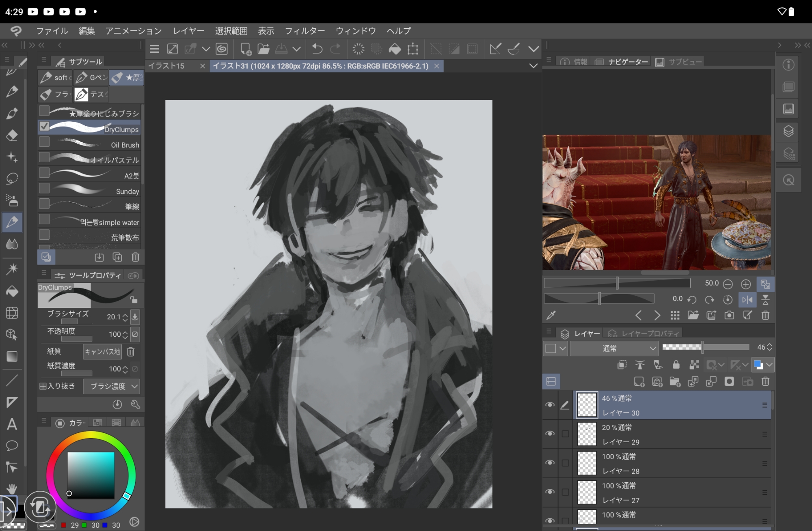Click the Undo arrow in the command bar
Screen dimensions: 812x531
[317, 49]
